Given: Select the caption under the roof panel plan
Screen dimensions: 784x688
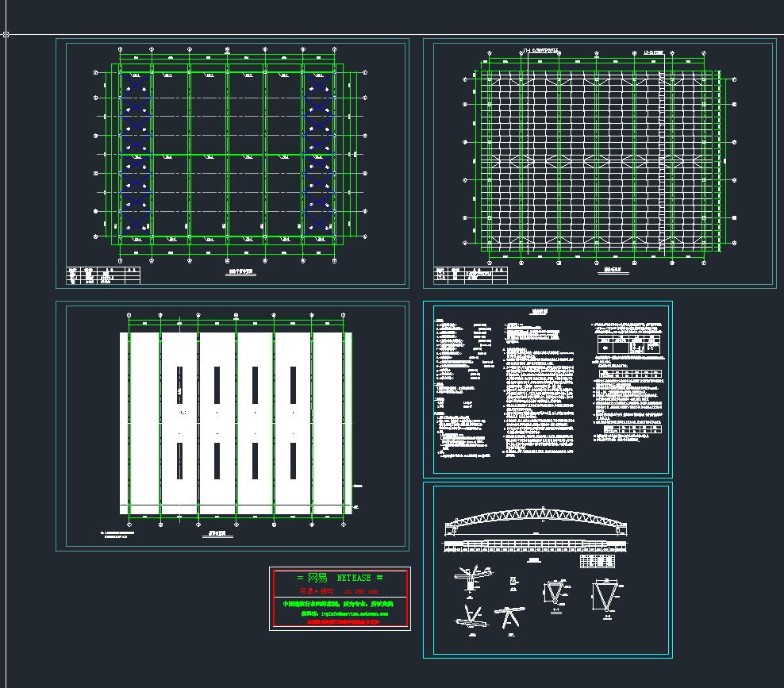Looking at the screenshot, I should click(217, 534).
